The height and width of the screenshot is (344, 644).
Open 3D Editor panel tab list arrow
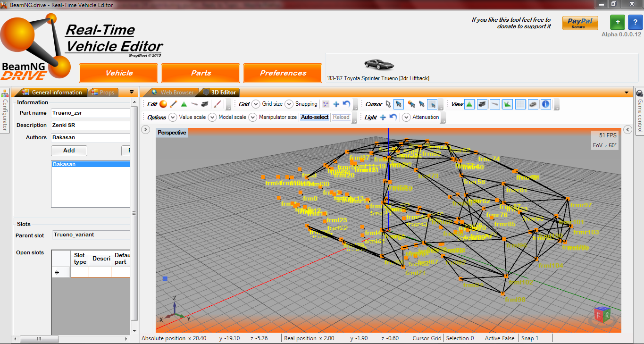627,92
